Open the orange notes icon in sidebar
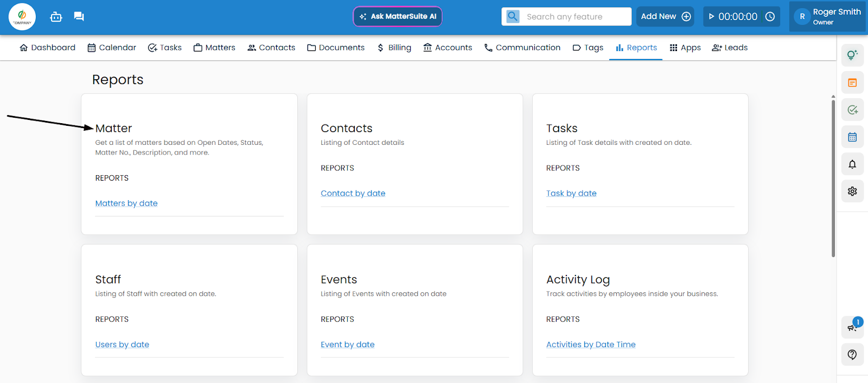The height and width of the screenshot is (383, 868). (x=852, y=83)
